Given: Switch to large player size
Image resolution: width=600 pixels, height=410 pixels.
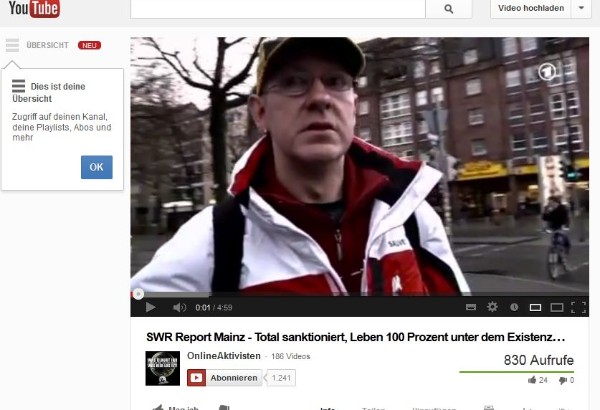Looking at the screenshot, I should point(557,307).
